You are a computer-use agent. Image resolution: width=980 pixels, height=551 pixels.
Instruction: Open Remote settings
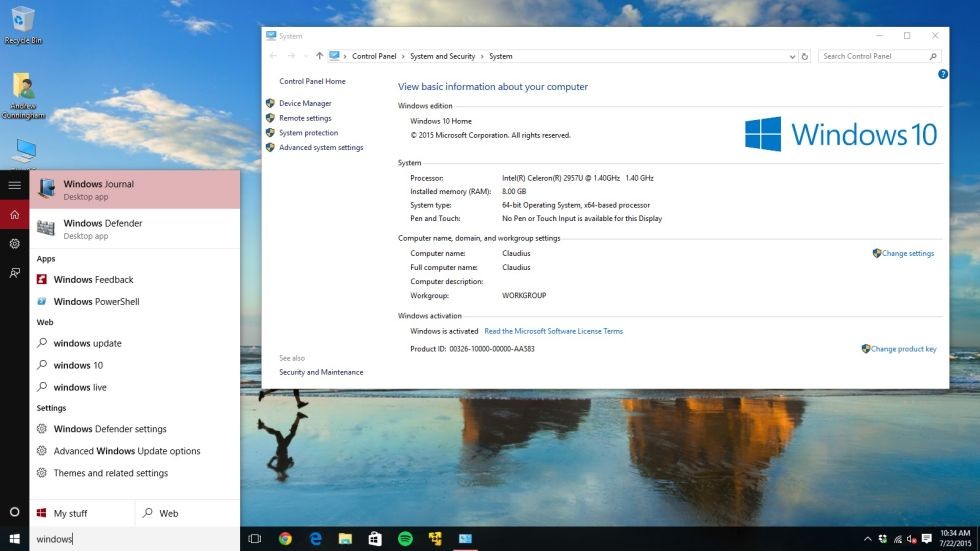305,118
